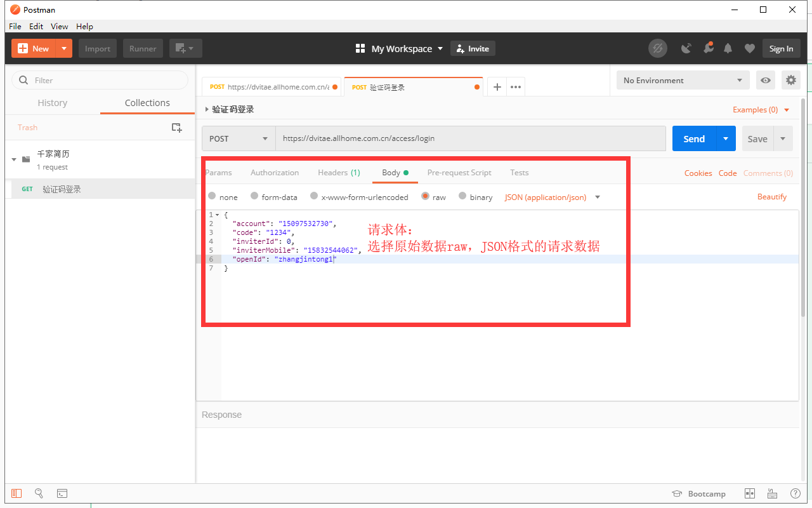Switch to the Collections tab
The height and width of the screenshot is (508, 812).
click(147, 103)
